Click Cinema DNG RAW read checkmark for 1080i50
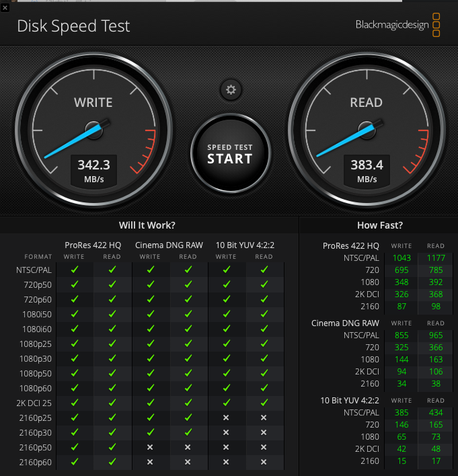Image resolution: width=458 pixels, height=476 pixels. pyautogui.click(x=188, y=314)
